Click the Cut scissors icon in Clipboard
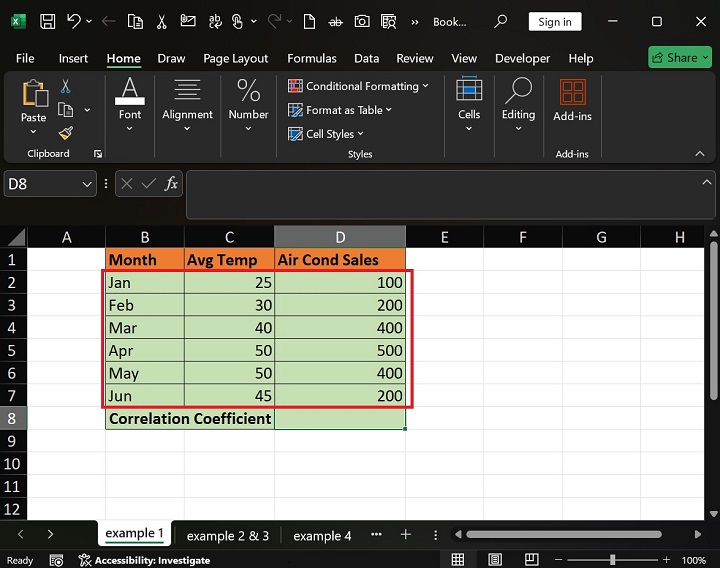 [65, 87]
